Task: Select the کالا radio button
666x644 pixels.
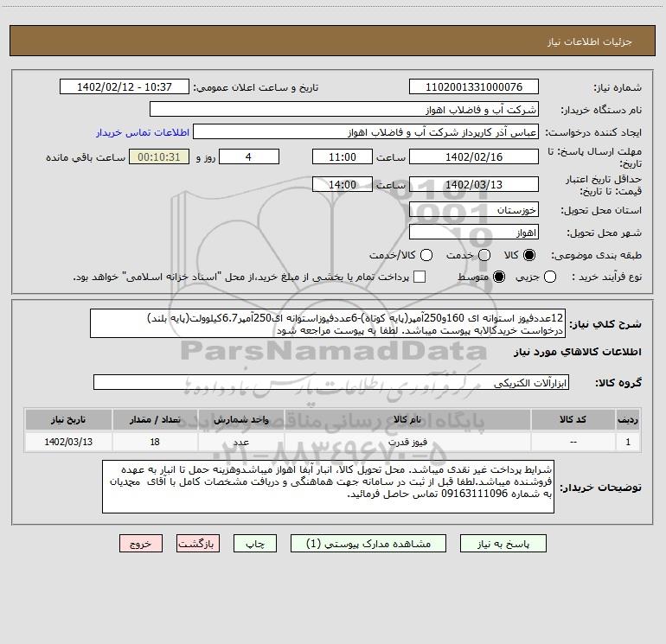Action: pos(529,255)
